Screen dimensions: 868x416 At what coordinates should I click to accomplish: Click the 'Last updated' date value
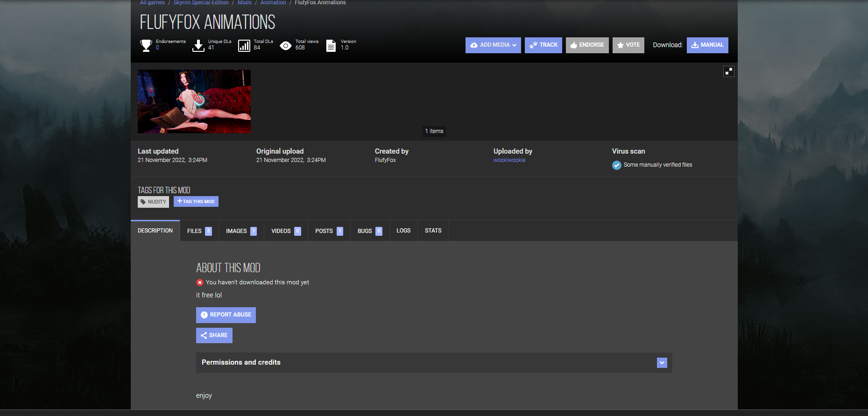(172, 160)
